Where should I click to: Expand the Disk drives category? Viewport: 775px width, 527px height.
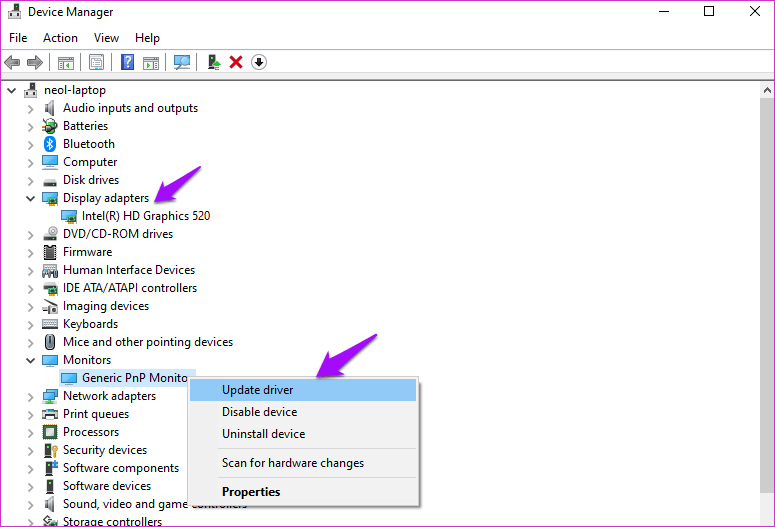click(x=31, y=180)
